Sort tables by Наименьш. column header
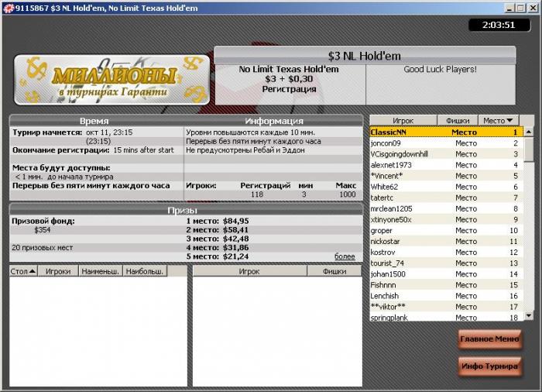The height and width of the screenshot is (392, 542). tap(101, 271)
